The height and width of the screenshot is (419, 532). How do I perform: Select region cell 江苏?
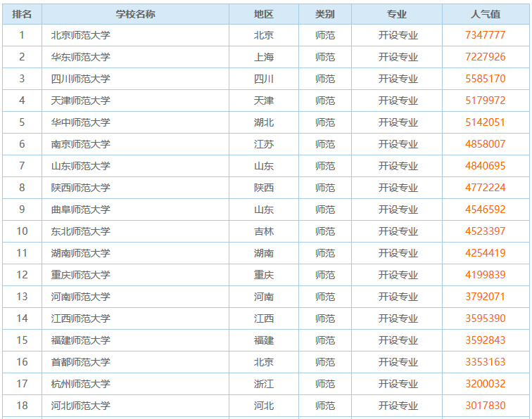tap(264, 144)
